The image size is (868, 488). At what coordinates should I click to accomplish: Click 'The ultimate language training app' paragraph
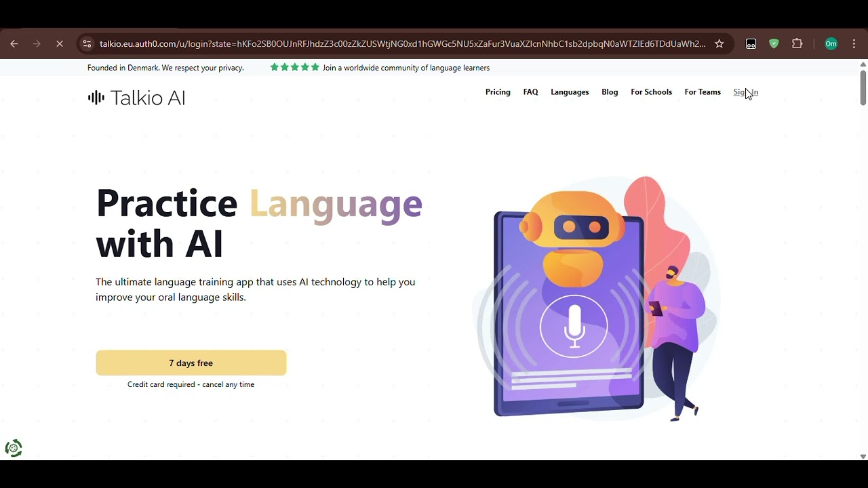point(256,289)
